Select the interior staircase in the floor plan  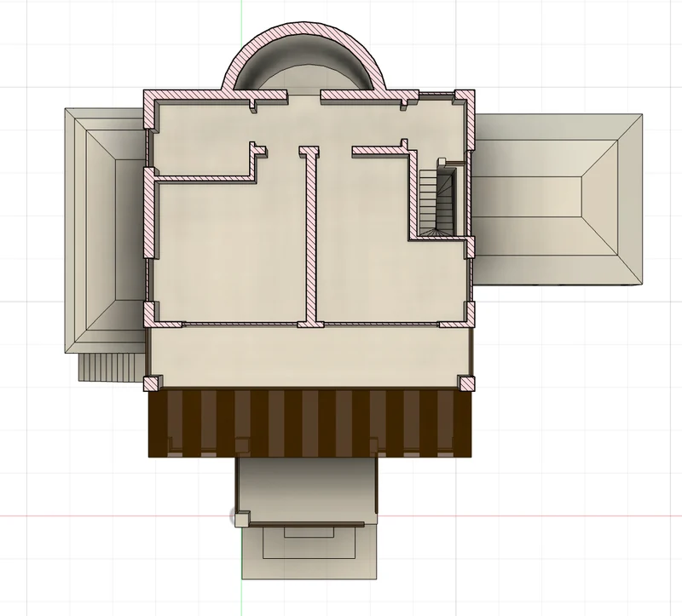click(x=437, y=201)
